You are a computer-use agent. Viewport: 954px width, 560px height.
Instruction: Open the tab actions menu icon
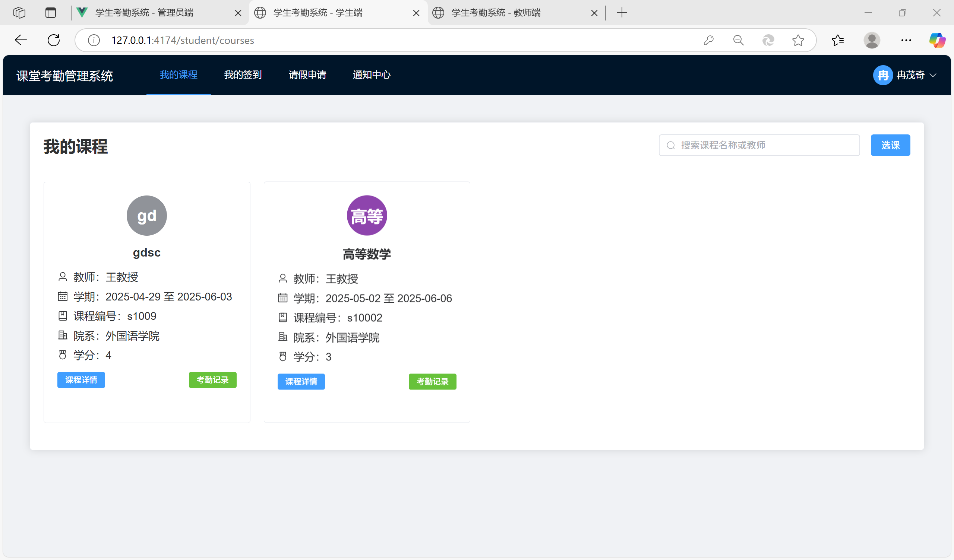click(x=51, y=13)
